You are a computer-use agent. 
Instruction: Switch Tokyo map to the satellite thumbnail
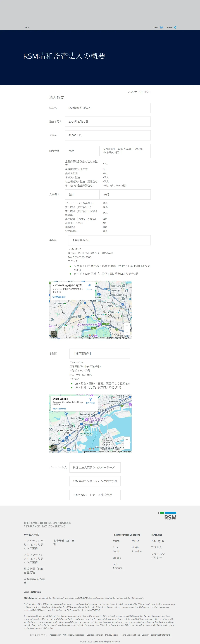pos(54,334)
